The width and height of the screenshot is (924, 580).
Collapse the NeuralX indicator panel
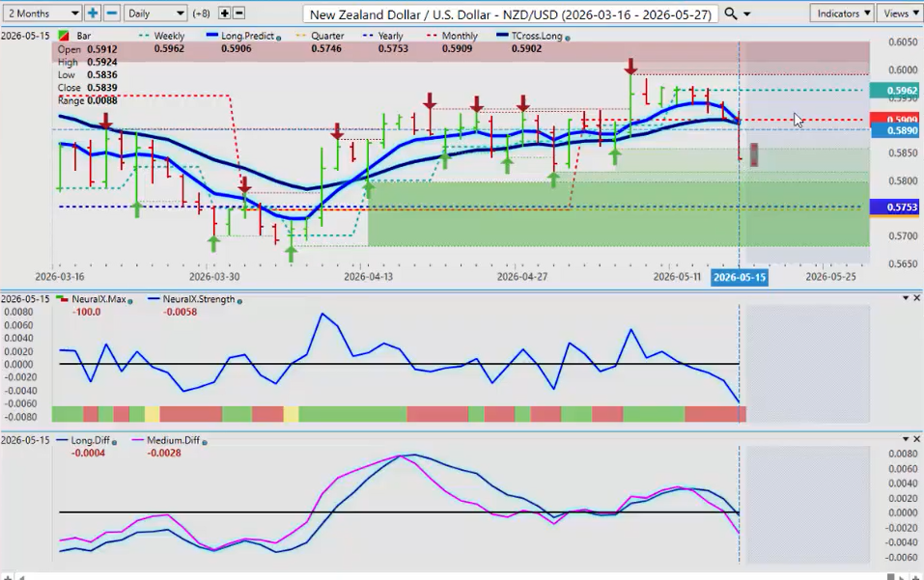tap(906, 298)
